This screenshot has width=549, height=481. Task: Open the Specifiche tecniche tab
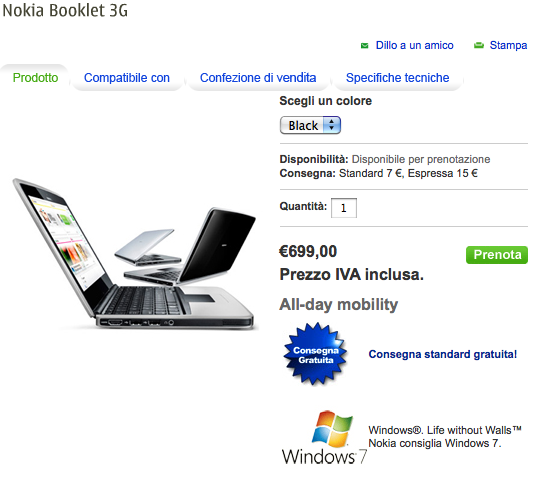[397, 78]
